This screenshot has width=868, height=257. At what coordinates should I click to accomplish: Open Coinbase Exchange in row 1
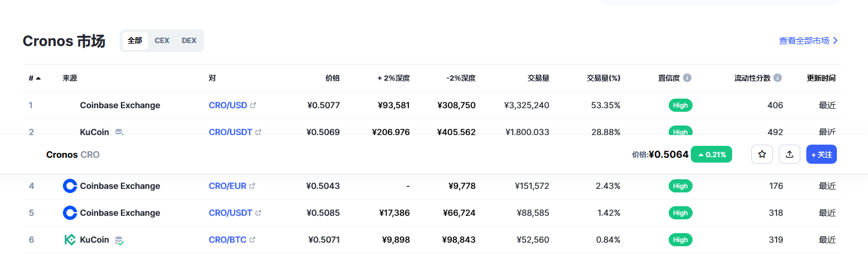coord(120,105)
